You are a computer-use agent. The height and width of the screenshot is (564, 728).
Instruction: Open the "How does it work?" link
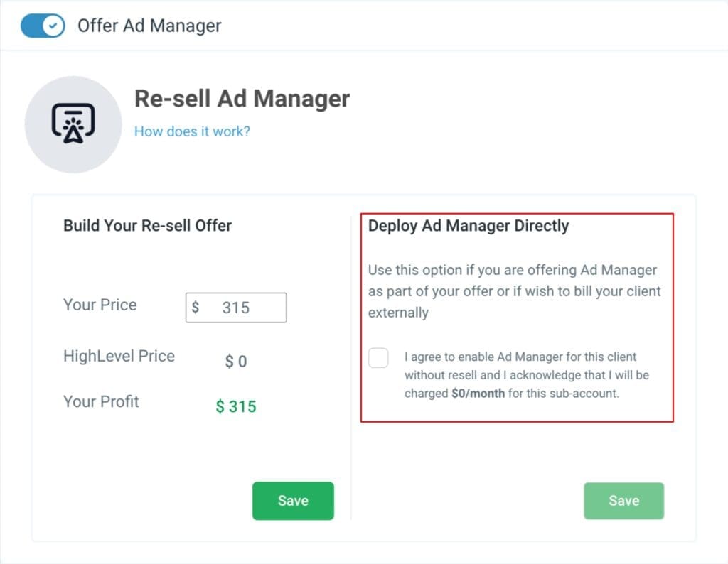192,131
